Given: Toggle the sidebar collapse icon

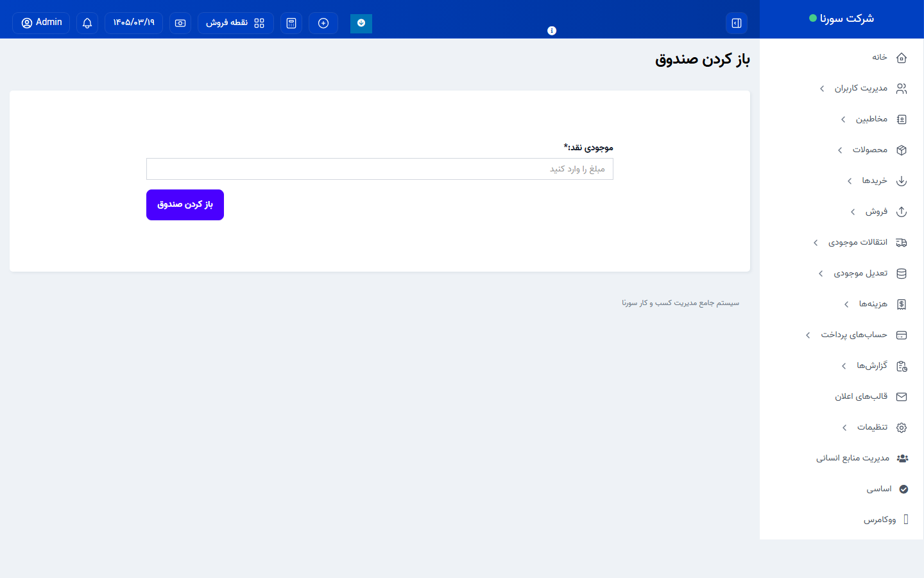Looking at the screenshot, I should pos(737,23).
